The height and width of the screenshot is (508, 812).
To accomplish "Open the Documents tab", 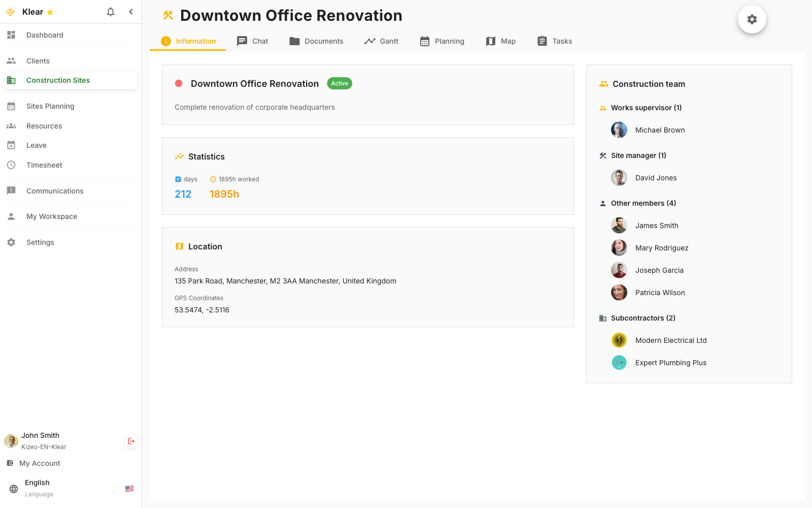I will pos(316,41).
